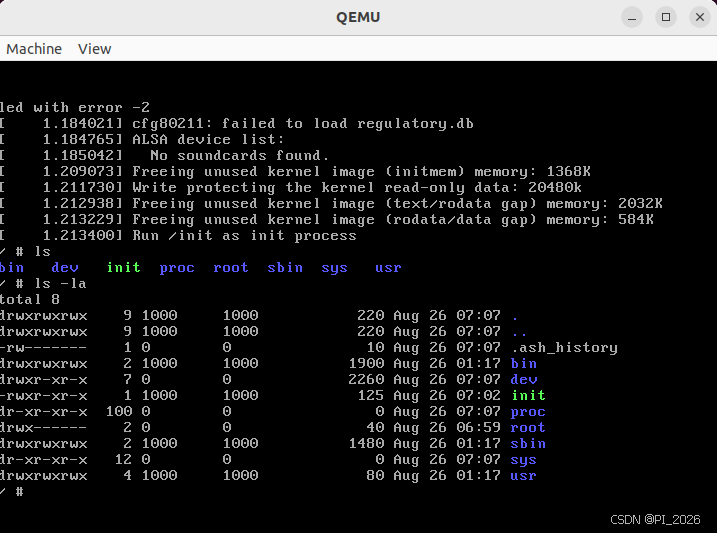
Task: Click timestamp '06:59' in root row
Action: tap(478, 427)
